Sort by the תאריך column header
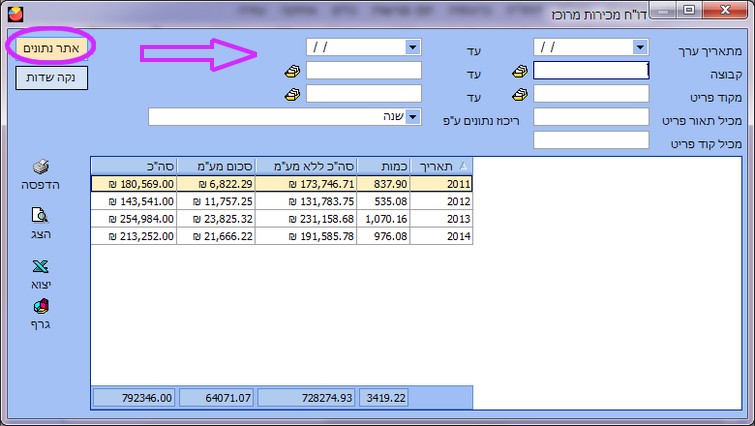The width and height of the screenshot is (755, 426). pyautogui.click(x=438, y=166)
